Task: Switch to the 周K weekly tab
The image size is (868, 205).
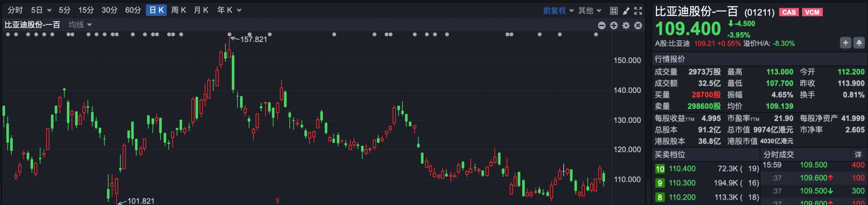Action: (179, 10)
